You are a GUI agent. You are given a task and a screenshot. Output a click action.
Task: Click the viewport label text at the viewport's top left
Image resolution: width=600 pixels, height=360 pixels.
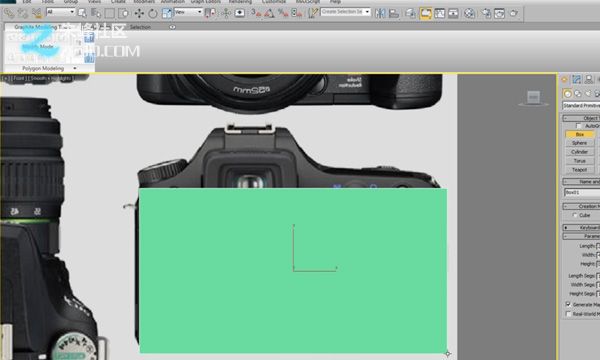38,78
